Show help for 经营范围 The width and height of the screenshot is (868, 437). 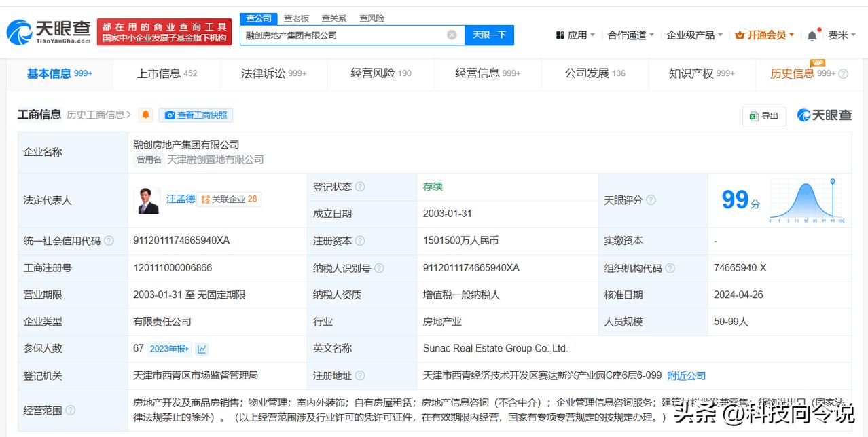pyautogui.click(x=70, y=410)
